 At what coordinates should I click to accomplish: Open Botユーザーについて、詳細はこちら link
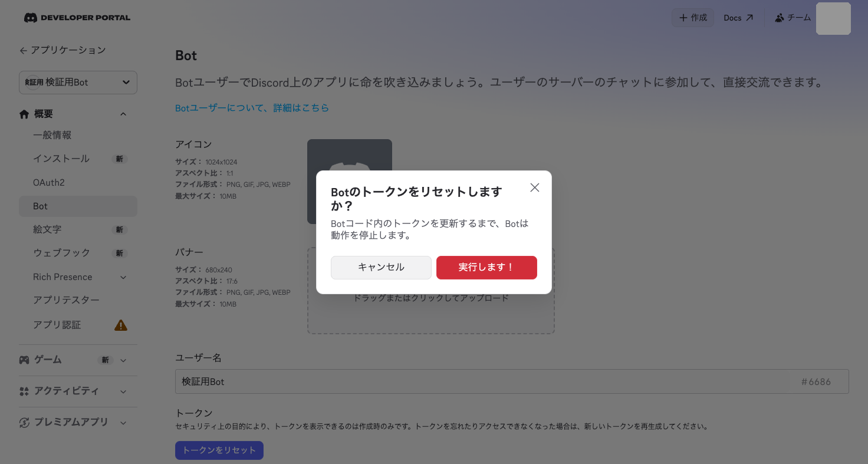[x=252, y=108]
